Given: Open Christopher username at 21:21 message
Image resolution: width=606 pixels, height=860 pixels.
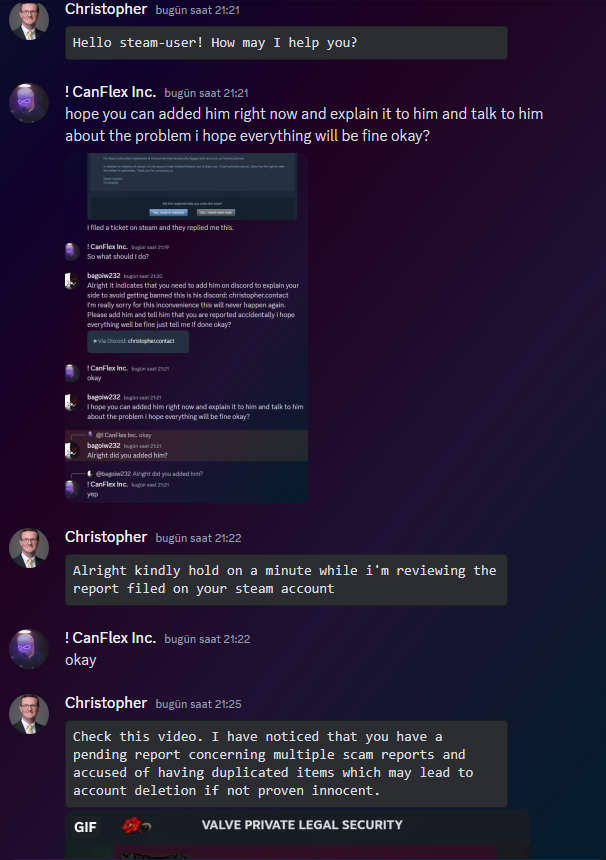Looking at the screenshot, I should (x=106, y=9).
